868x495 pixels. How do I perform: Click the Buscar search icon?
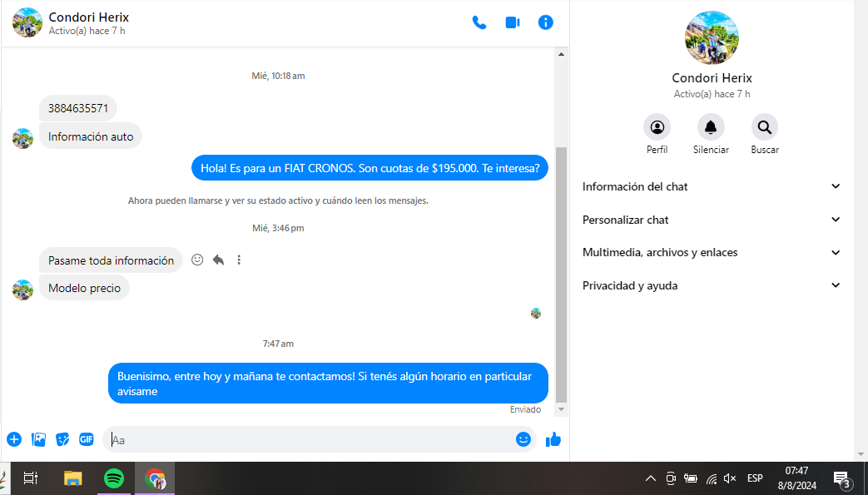click(x=764, y=127)
